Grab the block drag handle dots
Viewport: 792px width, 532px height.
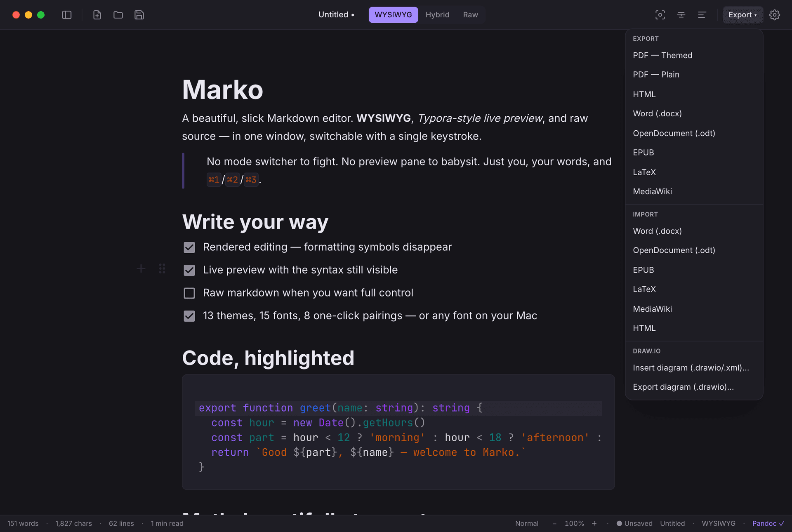pos(162,269)
